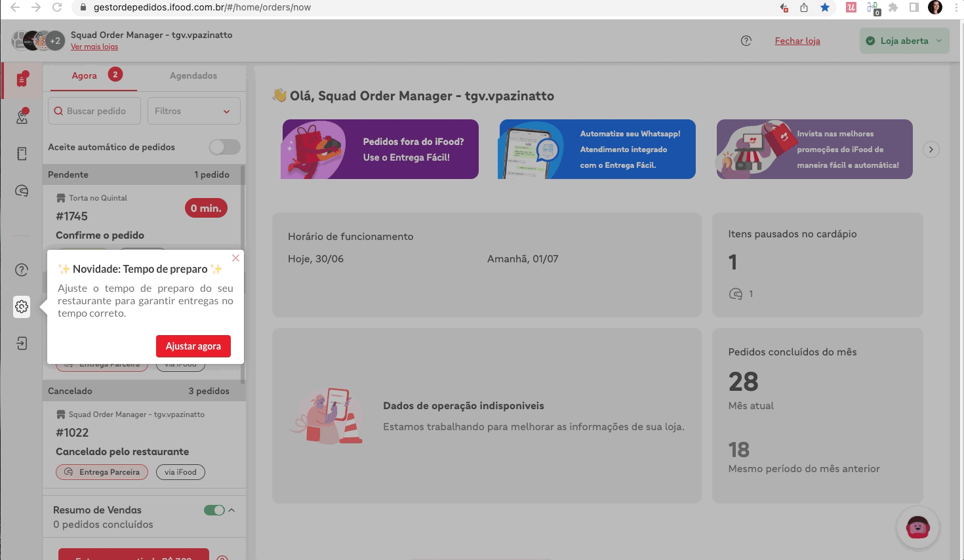Collapse the Resumo de Vendas chevron
Viewport: 964px width, 560px height.
pos(231,510)
